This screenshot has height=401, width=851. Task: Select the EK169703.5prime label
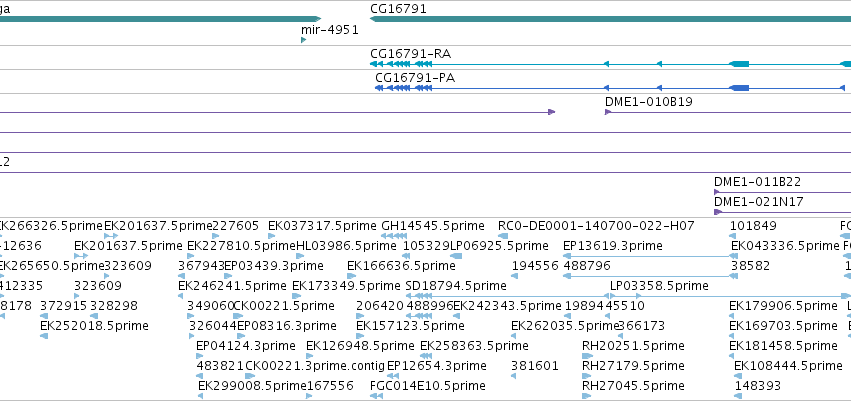click(784, 326)
